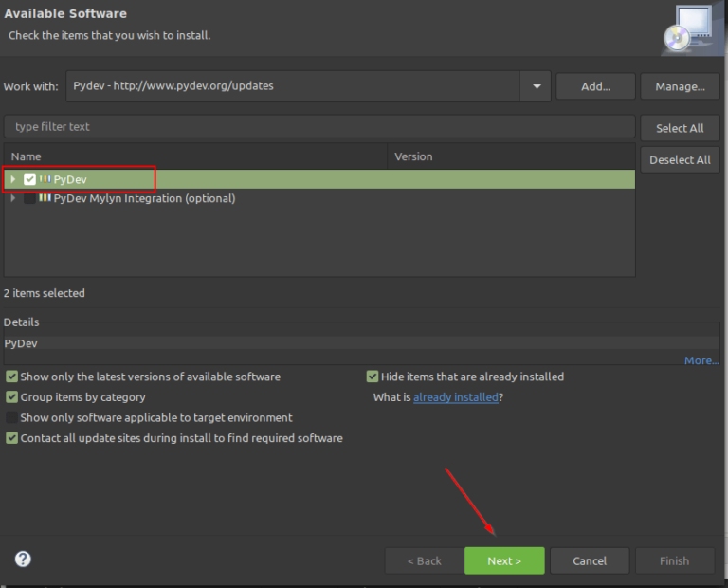Click the install CD monitor banner icon
The width and height of the screenshot is (728, 588).
687,29
